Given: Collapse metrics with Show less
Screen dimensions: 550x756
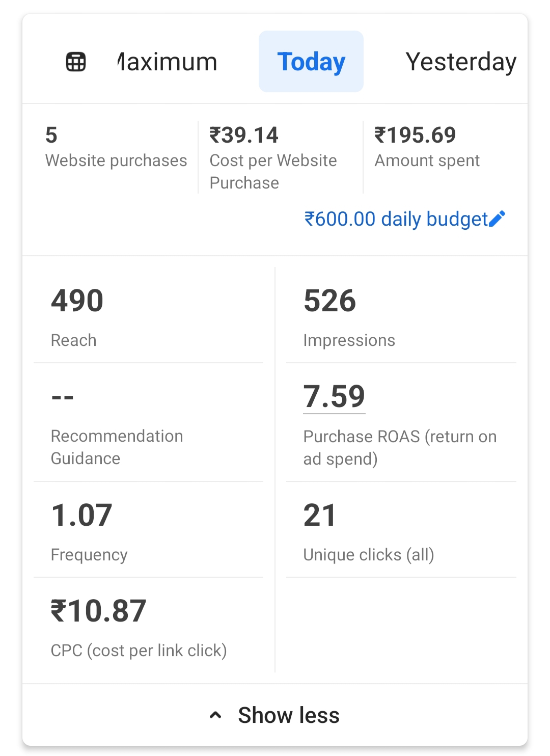Looking at the screenshot, I should (288, 715).
